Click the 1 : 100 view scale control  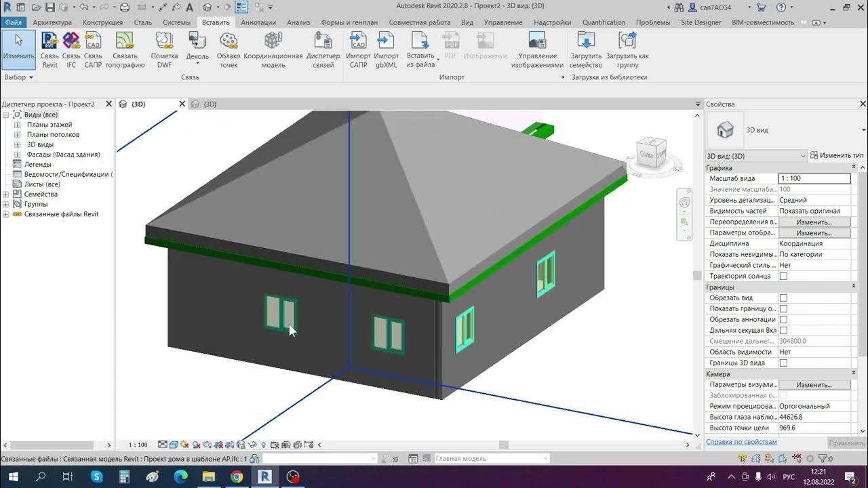138,445
